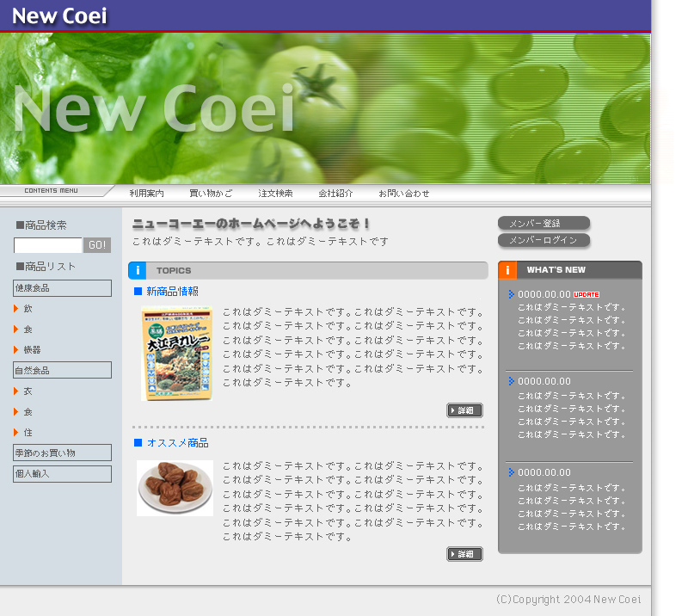Expand the 機器 category in sidebar
The height and width of the screenshot is (616, 688).
16,349
